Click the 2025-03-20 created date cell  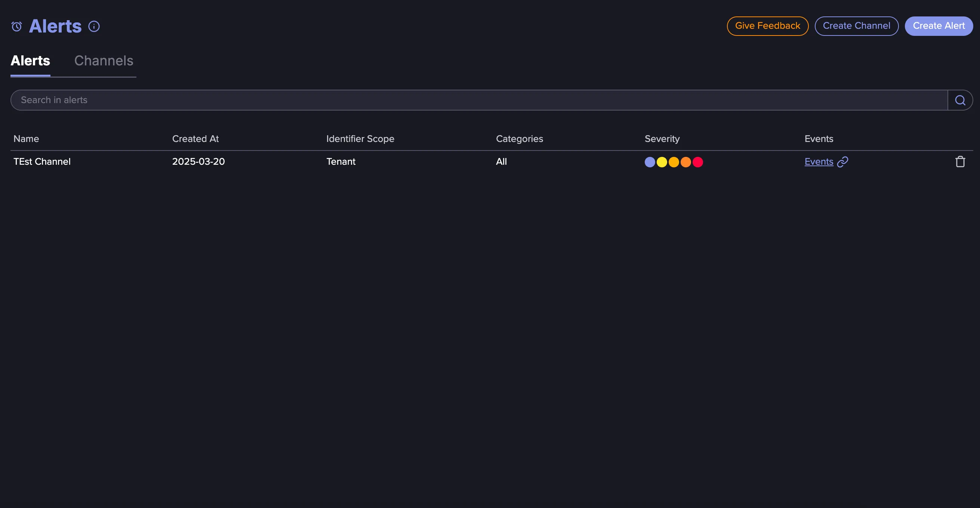pyautogui.click(x=198, y=162)
